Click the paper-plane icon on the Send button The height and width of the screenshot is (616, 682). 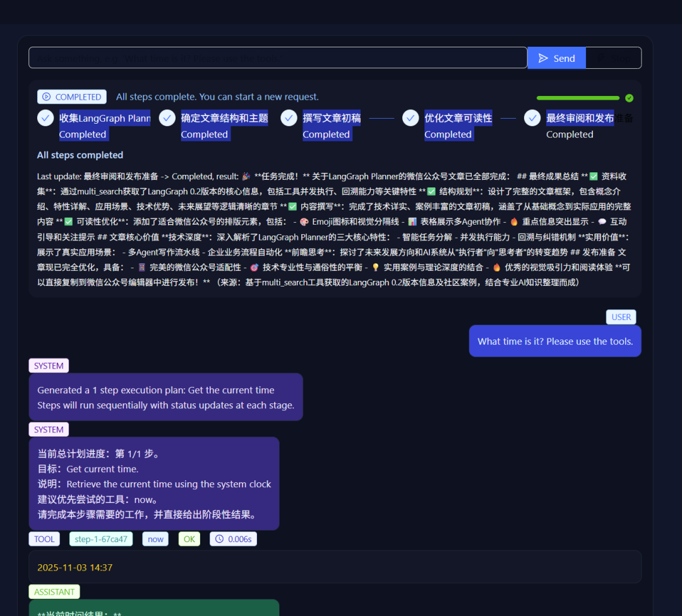click(543, 58)
